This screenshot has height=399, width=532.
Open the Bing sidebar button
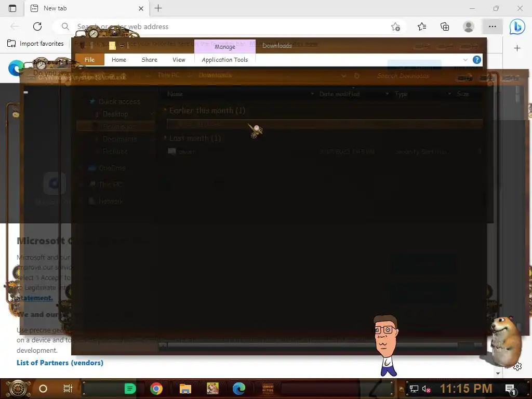(517, 26)
